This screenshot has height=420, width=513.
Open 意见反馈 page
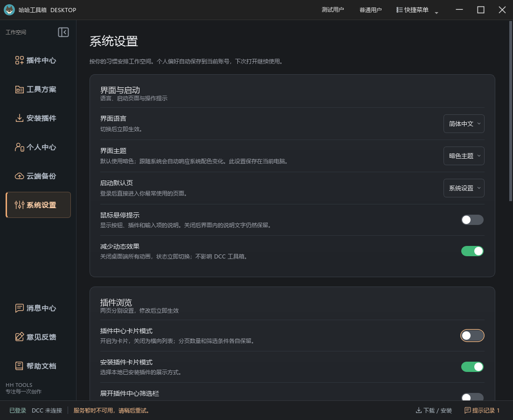pyautogui.click(x=38, y=337)
